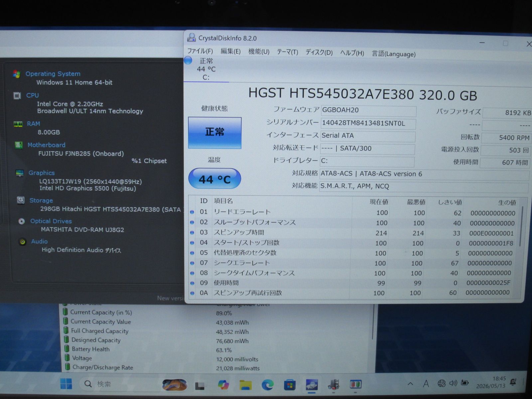Open File Explorer from the taskbar
Screen dimensions: 532x399
[x=246, y=385]
